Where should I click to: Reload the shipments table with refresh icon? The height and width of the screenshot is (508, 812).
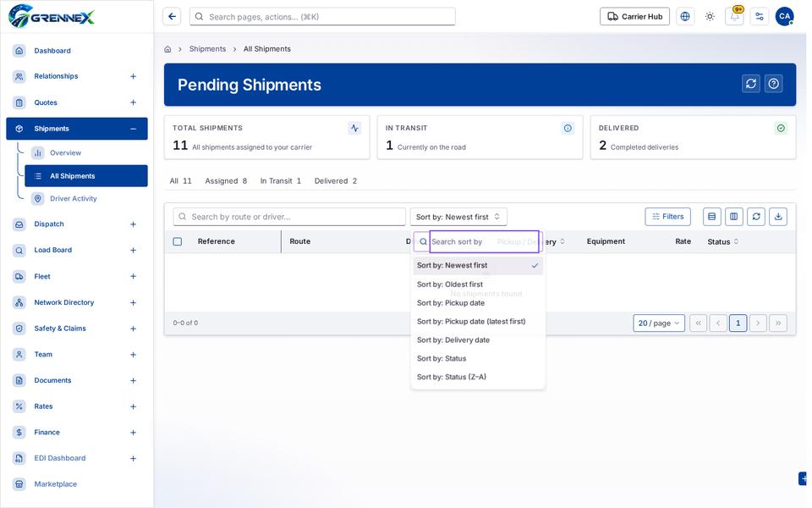(756, 217)
